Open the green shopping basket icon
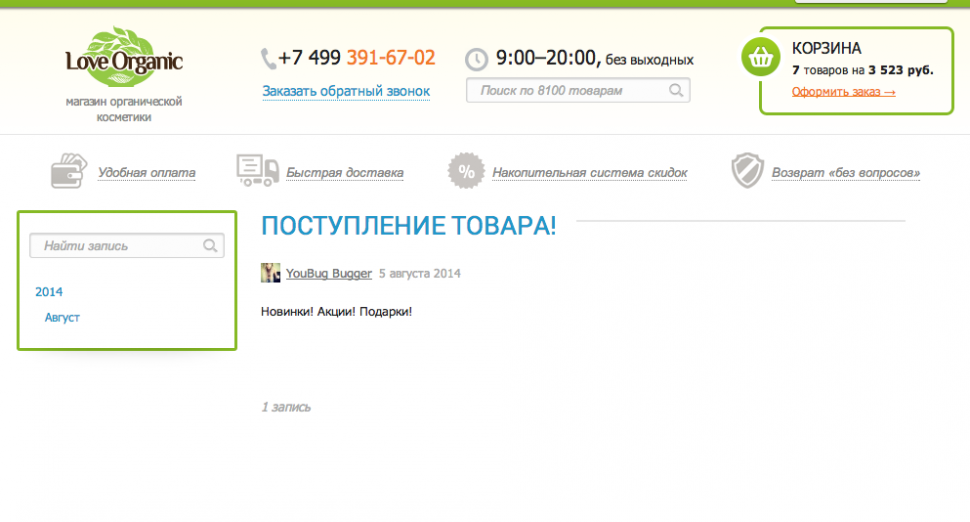 point(760,58)
